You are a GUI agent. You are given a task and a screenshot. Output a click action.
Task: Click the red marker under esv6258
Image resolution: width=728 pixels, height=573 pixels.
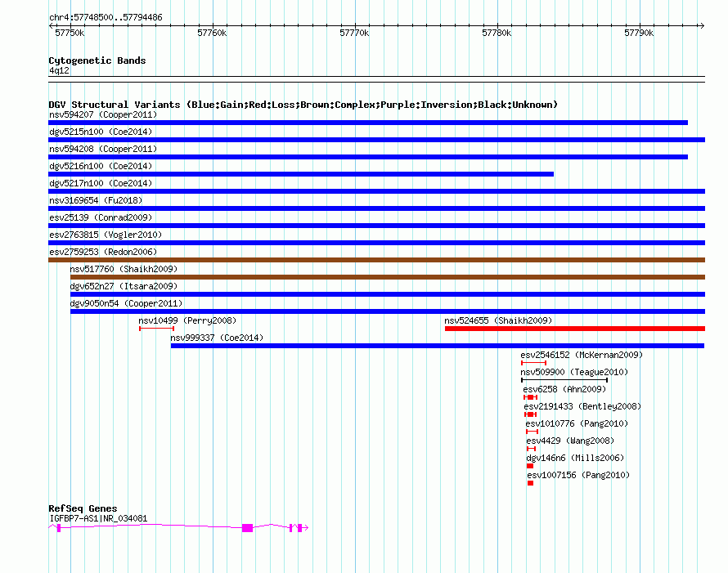(530, 397)
